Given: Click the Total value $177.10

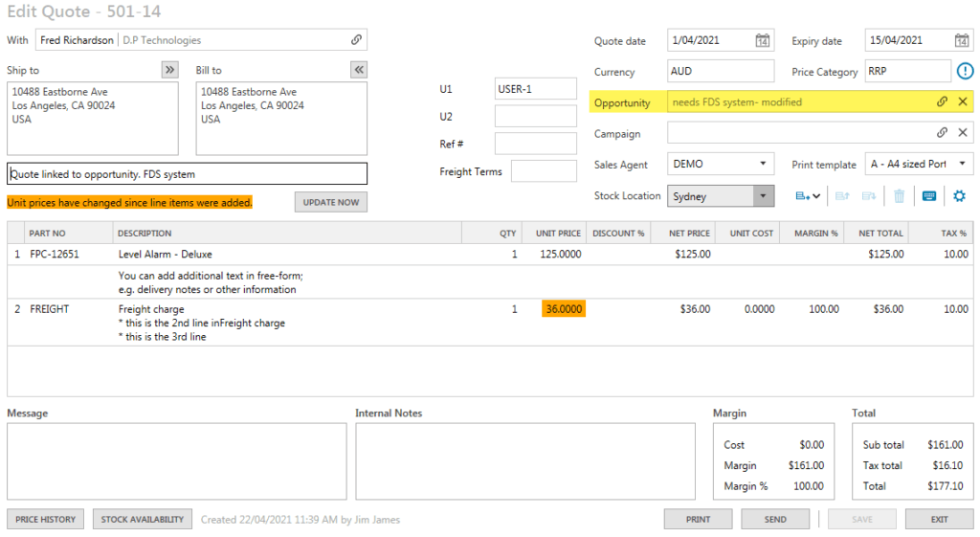Looking at the screenshot, I should point(945,485).
